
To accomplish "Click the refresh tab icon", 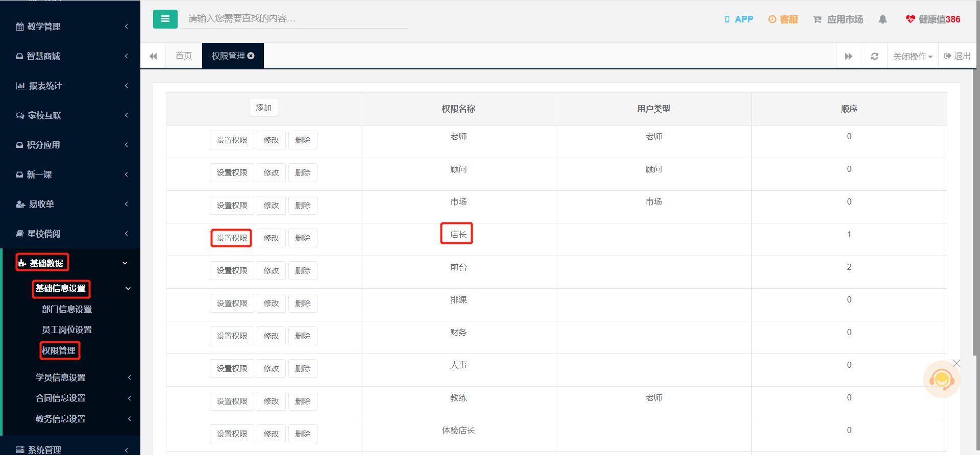I will (x=874, y=56).
